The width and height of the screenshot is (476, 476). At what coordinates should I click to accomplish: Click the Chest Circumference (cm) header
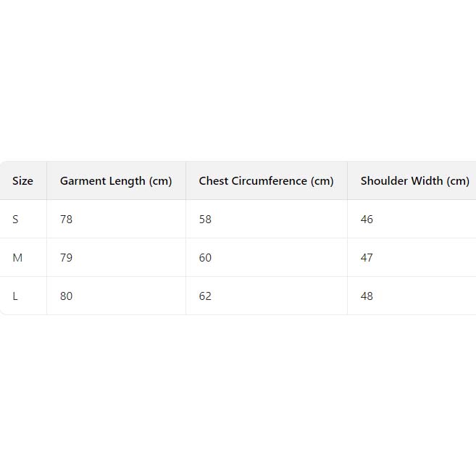pos(266,181)
